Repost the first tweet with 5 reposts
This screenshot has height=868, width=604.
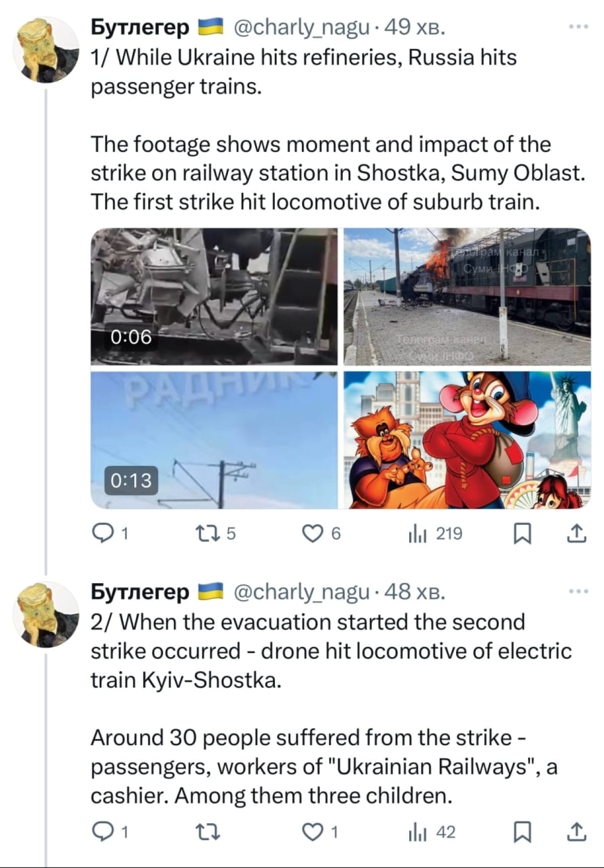tap(207, 533)
